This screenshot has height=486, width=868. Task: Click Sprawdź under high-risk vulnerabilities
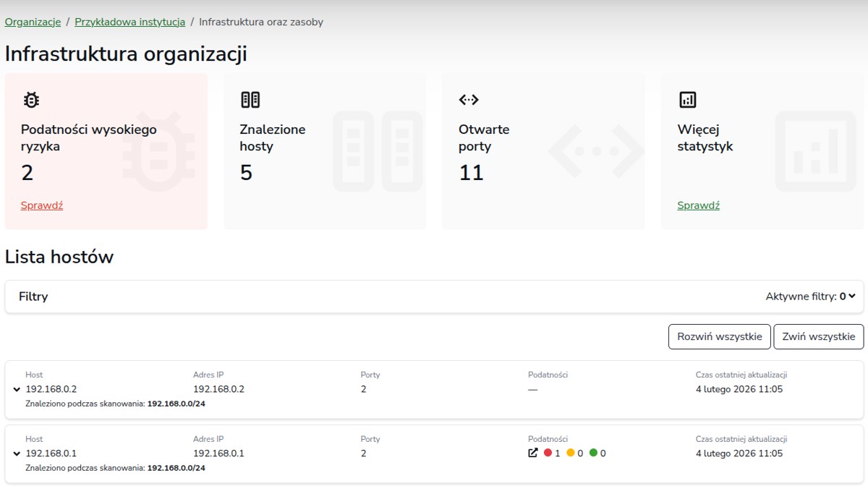[x=42, y=205]
